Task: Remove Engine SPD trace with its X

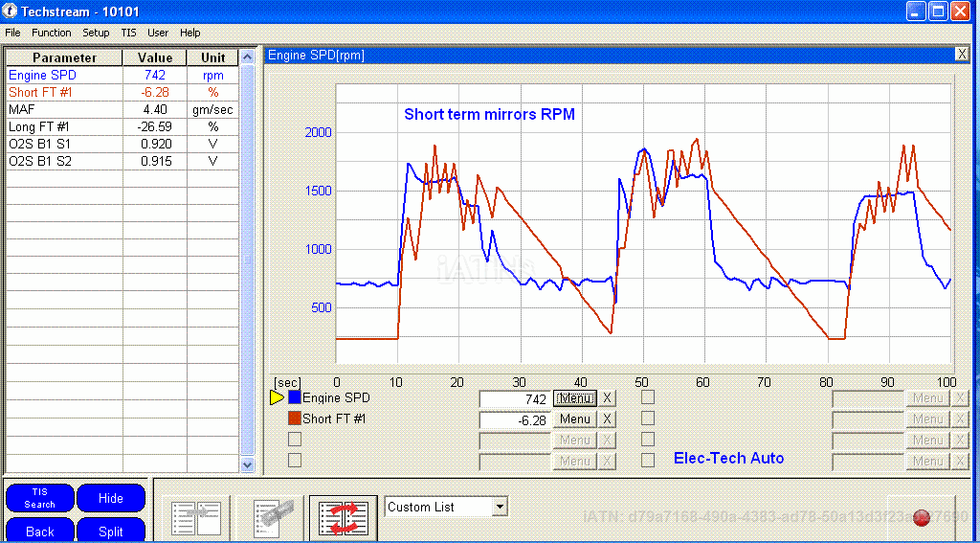Action: click(x=607, y=398)
